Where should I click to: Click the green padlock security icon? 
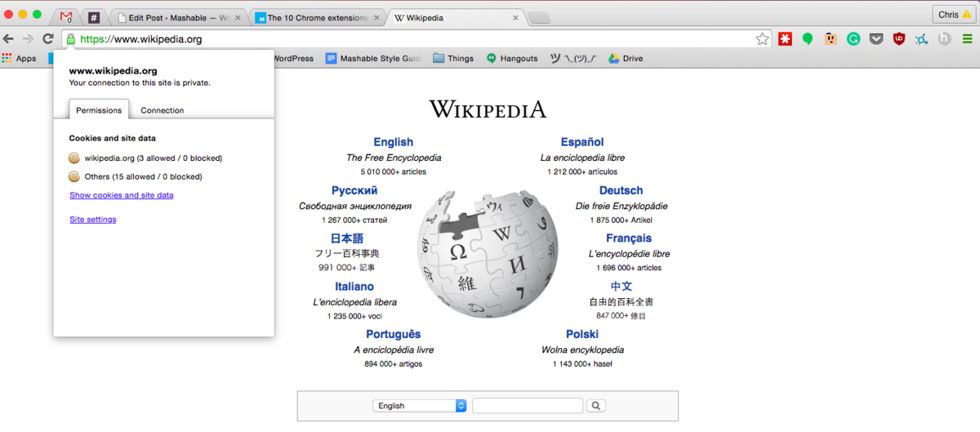(70, 38)
